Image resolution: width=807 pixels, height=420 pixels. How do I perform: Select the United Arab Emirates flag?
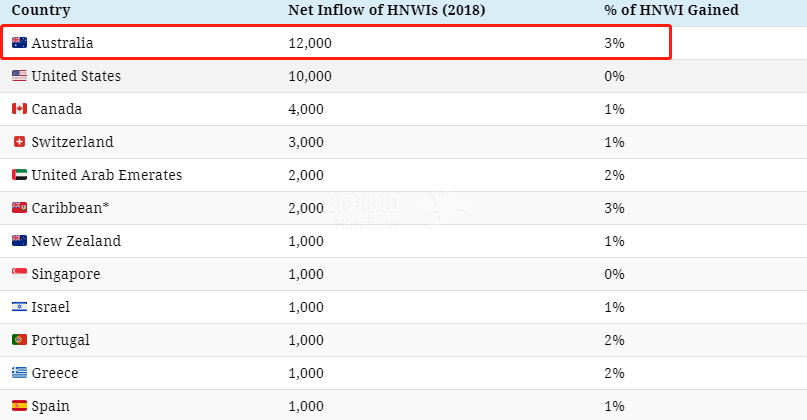point(19,175)
